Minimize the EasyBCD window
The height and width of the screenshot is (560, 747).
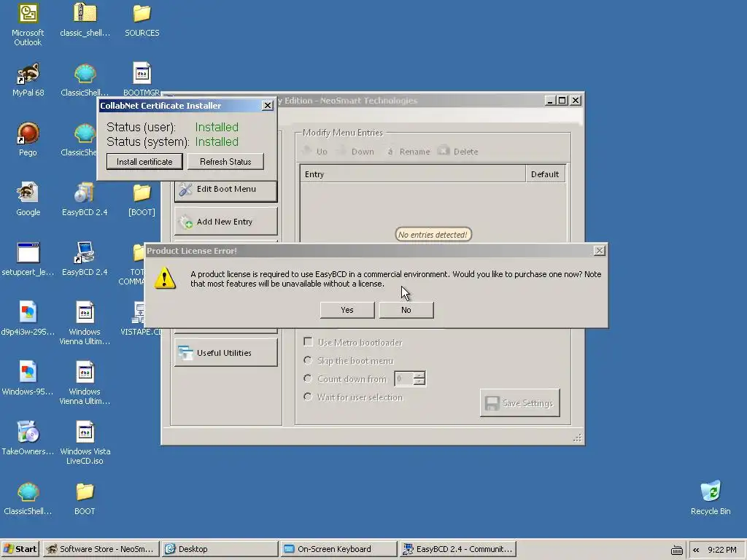(550, 101)
